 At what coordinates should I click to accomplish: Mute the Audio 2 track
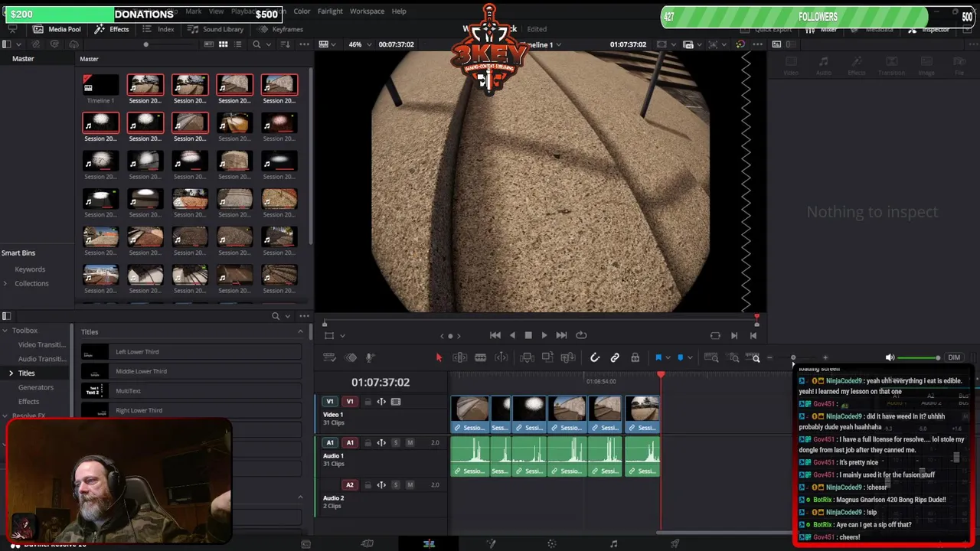click(410, 484)
